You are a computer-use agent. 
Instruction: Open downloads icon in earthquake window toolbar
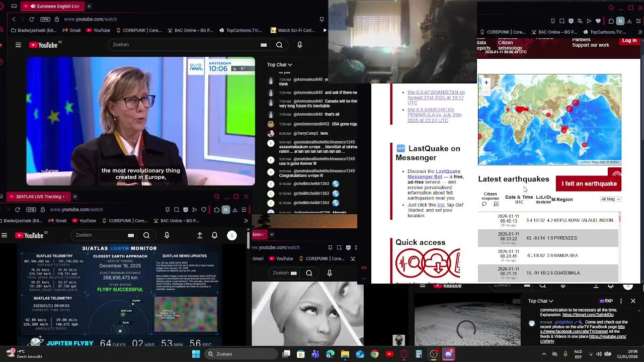tap(630, 21)
